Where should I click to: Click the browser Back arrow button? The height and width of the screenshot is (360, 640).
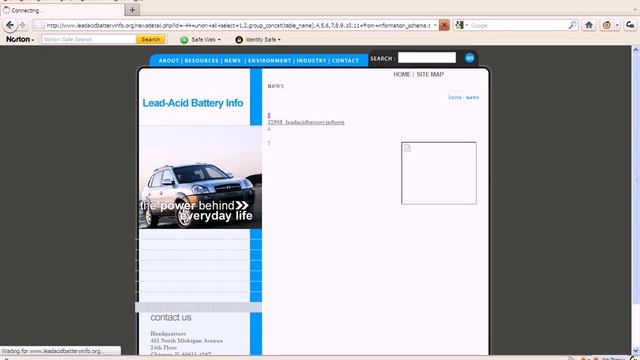click(x=10, y=25)
